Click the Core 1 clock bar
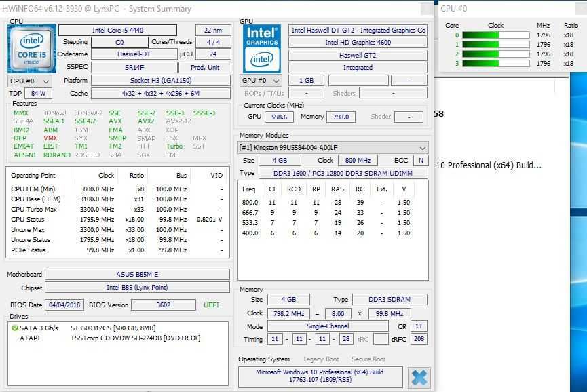587x392 pixels. coord(495,45)
